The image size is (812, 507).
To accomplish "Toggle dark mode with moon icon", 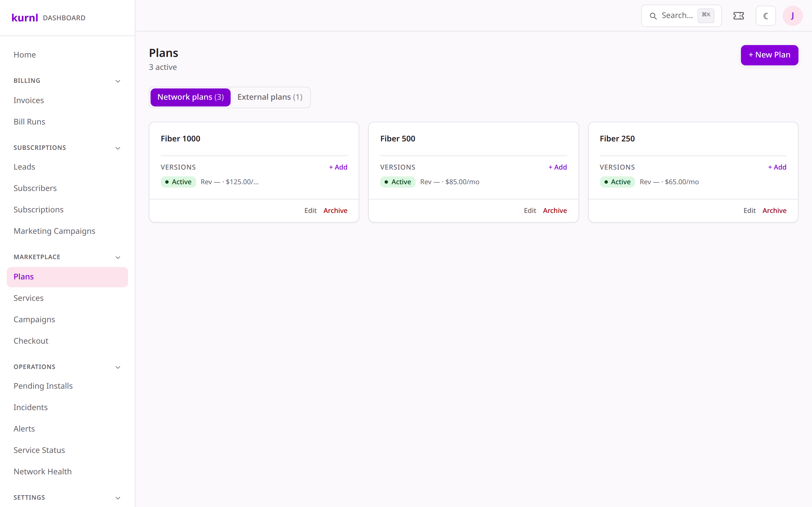I will pos(765,16).
